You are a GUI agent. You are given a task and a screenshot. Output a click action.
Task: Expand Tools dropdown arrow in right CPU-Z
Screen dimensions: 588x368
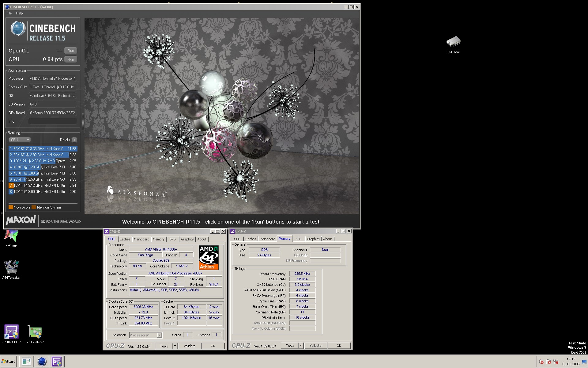[301, 346]
